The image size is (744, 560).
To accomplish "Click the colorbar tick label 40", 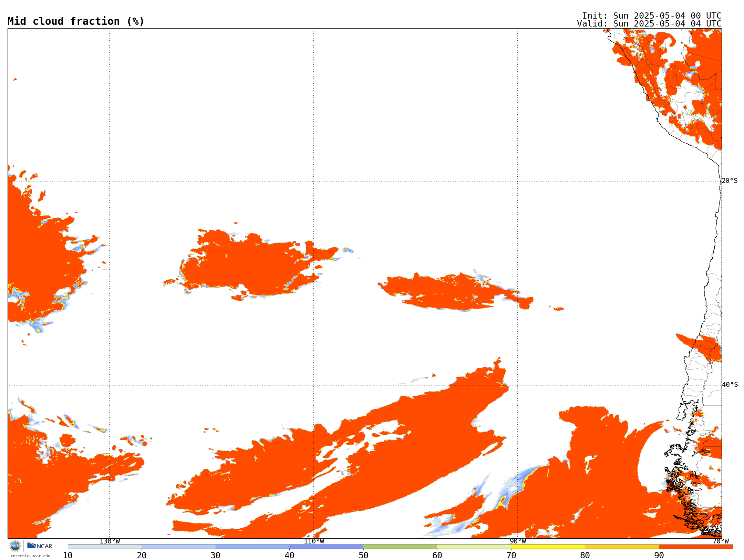I will click(289, 556).
